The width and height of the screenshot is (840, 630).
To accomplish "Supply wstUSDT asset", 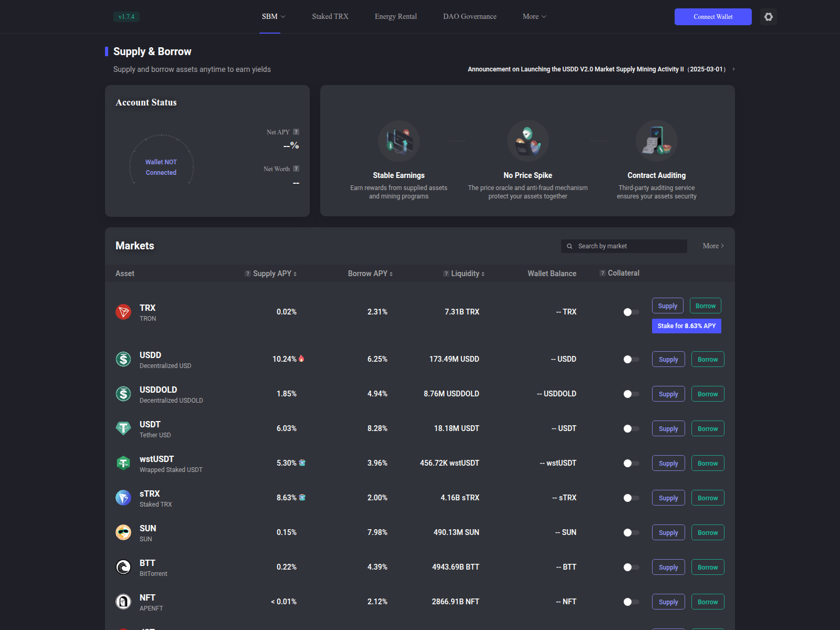I will 668,464.
